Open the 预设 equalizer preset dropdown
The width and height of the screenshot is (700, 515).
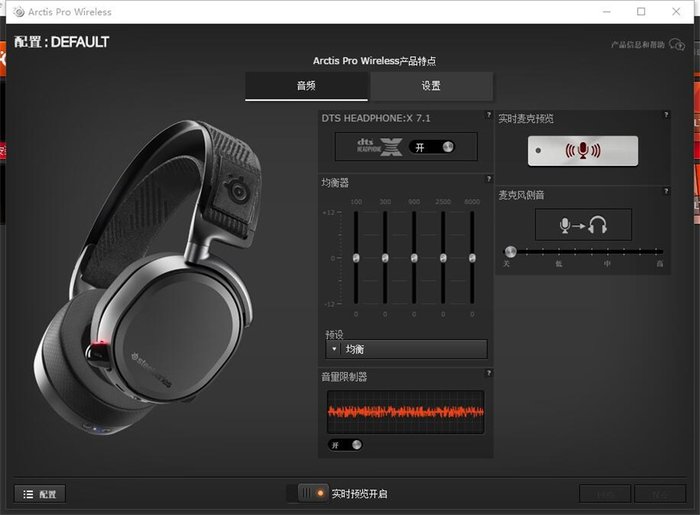[406, 349]
